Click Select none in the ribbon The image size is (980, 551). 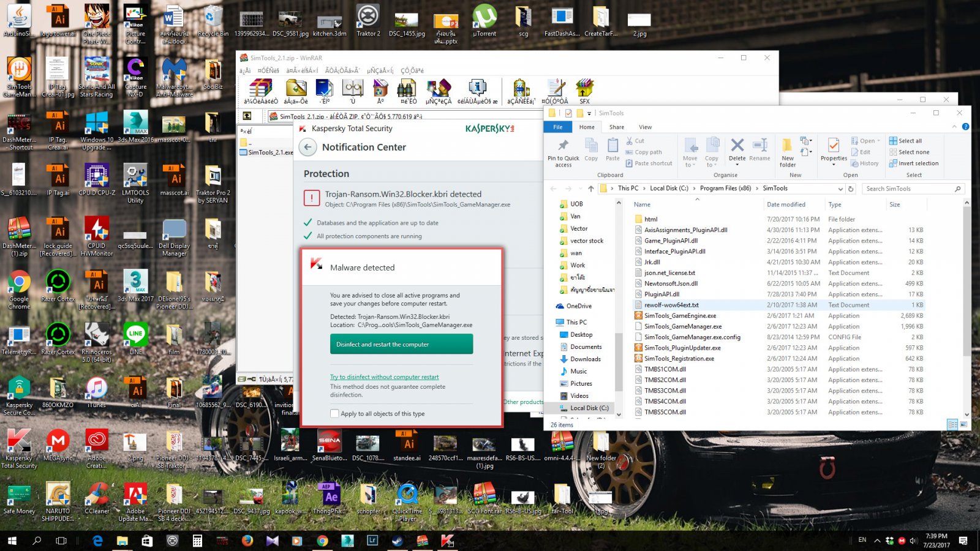[x=909, y=152]
